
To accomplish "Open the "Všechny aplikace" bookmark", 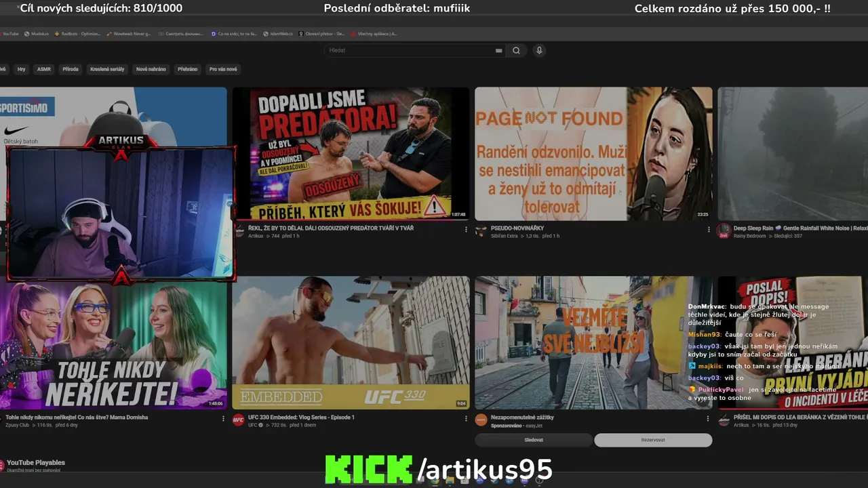I will pos(374,33).
